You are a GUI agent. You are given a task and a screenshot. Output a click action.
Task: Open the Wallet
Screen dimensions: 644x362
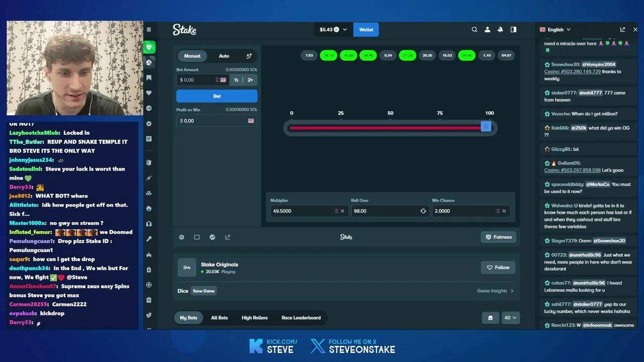point(366,30)
